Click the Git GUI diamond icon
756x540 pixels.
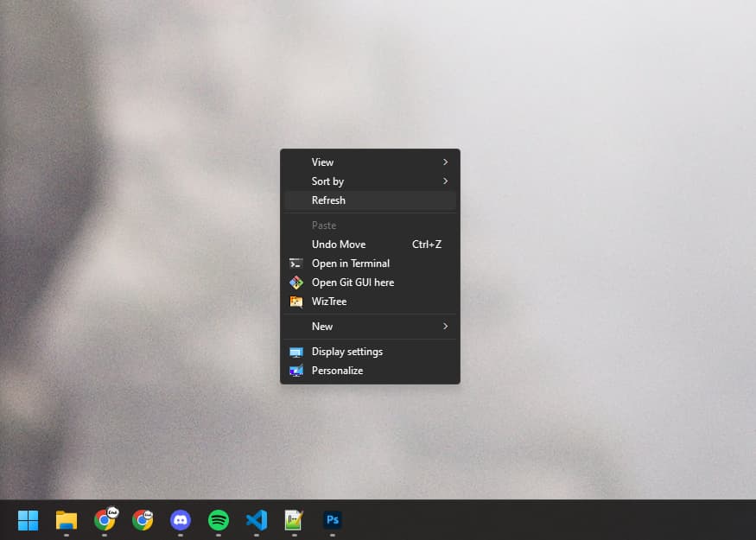295,282
